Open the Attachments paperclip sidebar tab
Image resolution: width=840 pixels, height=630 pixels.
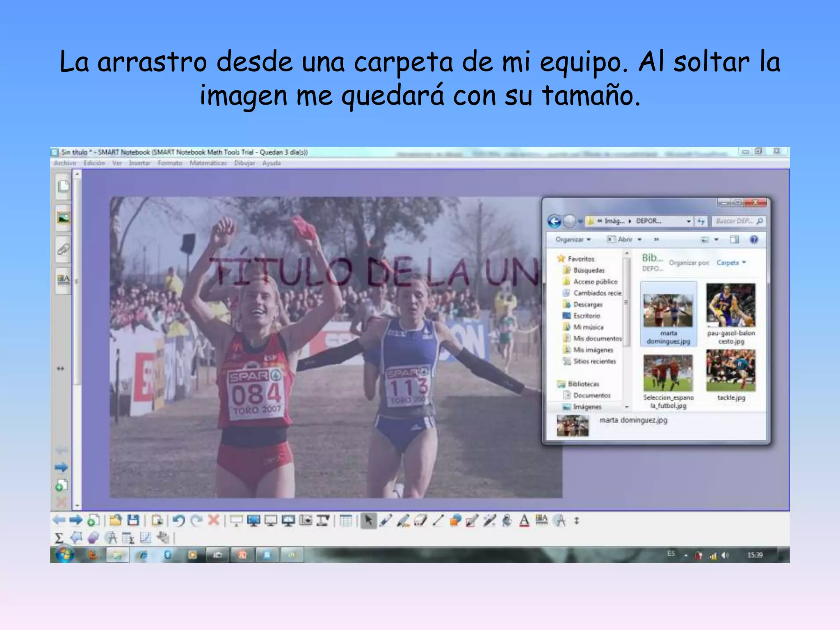pos(63,249)
